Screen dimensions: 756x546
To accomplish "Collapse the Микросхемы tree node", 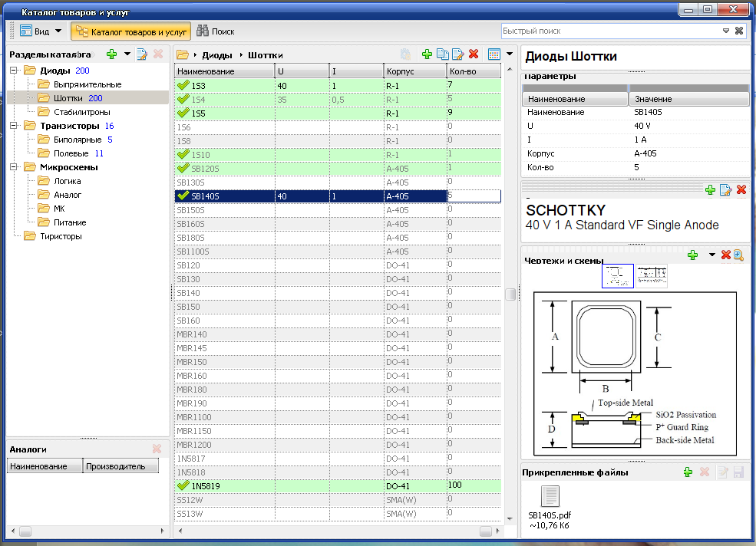I will point(14,167).
